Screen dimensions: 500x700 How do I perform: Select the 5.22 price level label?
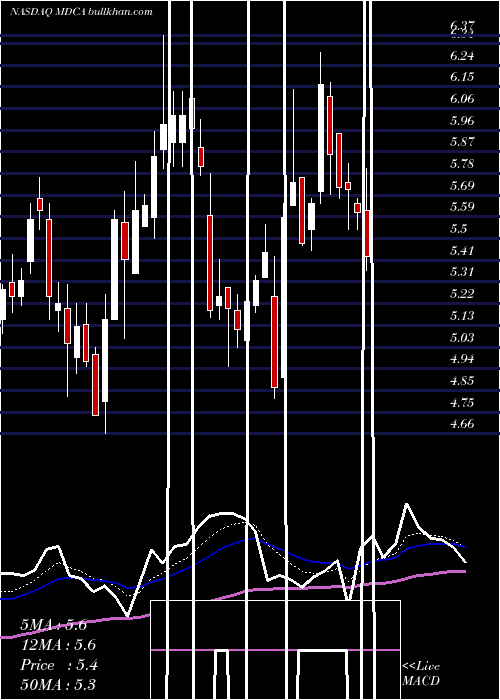click(x=462, y=294)
